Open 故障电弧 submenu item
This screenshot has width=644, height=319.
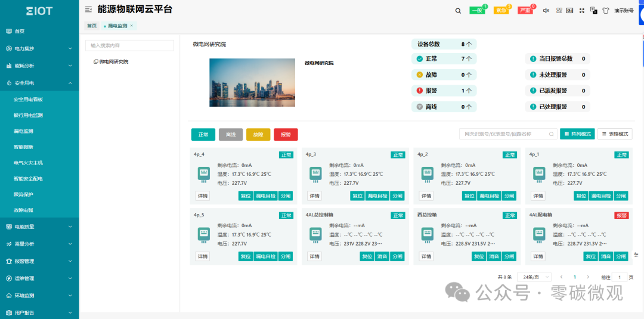coord(39,210)
